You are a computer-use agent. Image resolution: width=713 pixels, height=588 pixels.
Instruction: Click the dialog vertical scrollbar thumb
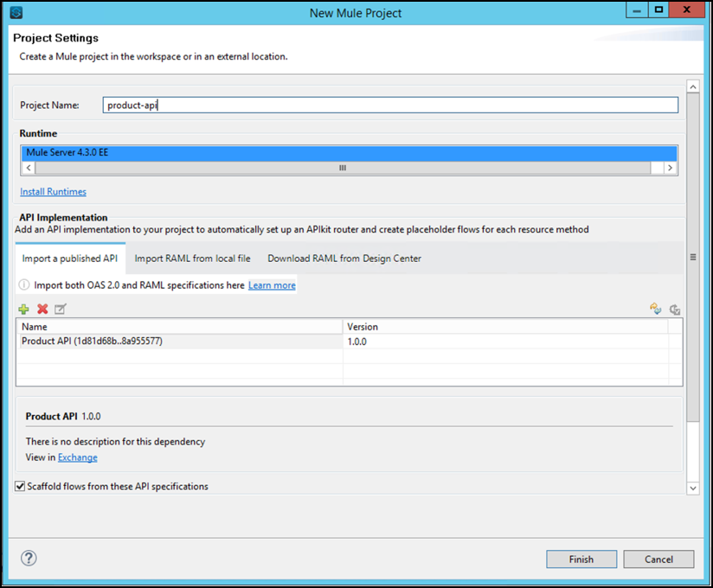(x=693, y=257)
